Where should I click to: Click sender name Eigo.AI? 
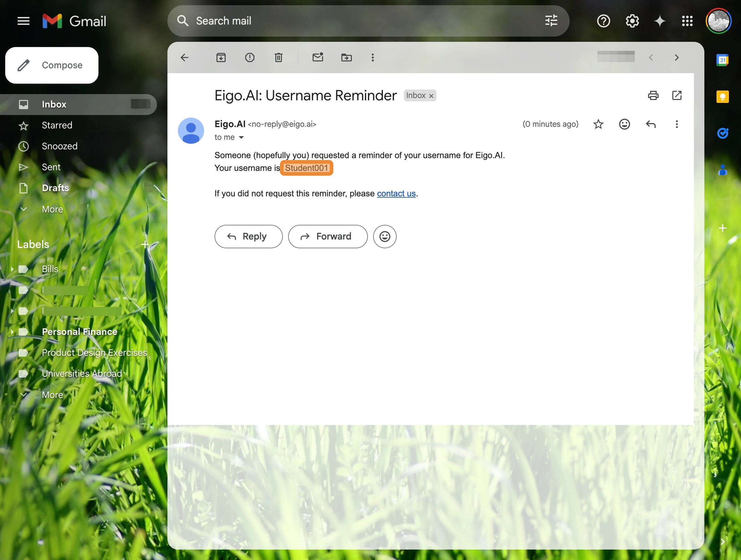230,124
